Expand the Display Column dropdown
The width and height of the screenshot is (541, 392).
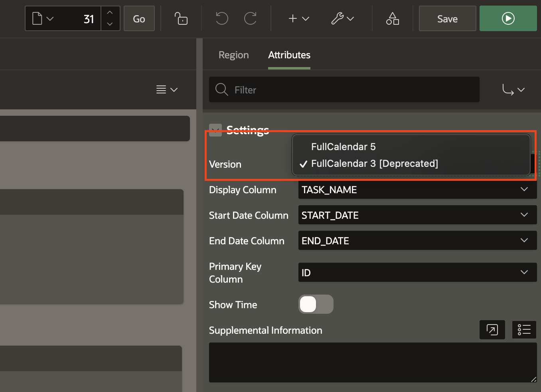click(417, 190)
